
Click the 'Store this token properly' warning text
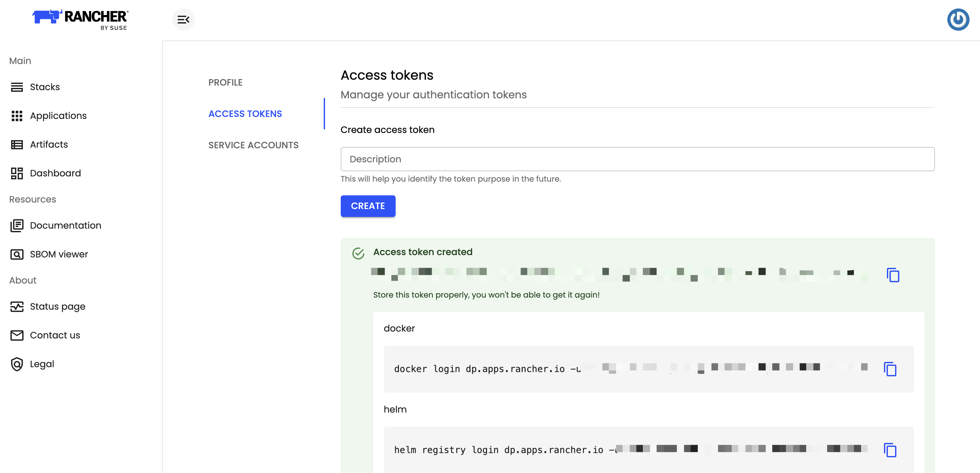(x=486, y=295)
